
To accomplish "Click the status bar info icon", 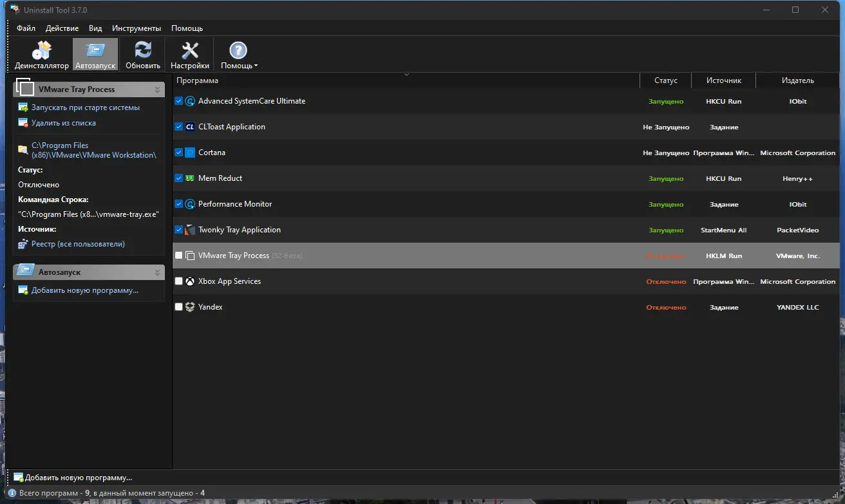I will (12, 493).
